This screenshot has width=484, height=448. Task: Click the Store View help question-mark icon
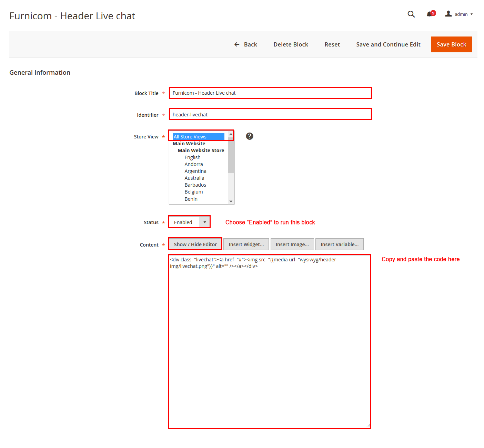pyautogui.click(x=250, y=136)
